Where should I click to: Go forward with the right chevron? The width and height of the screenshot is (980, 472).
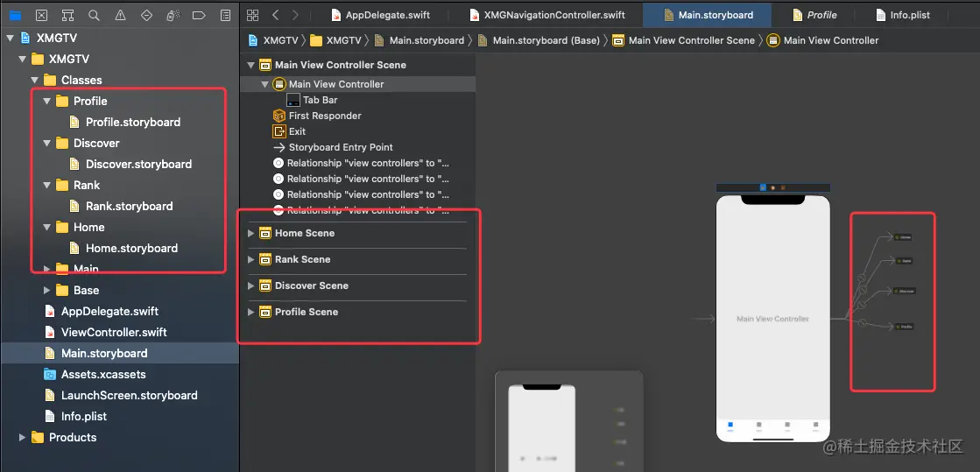(x=295, y=15)
